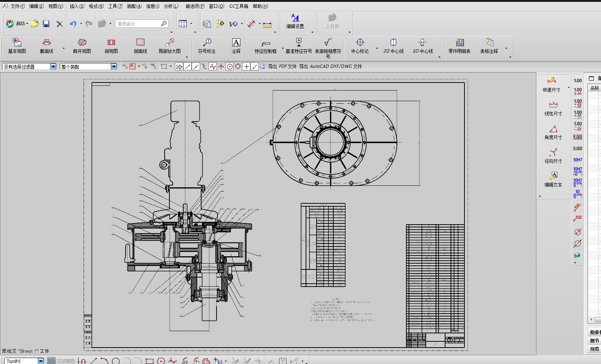Open the GC工具箱 menu
Viewport: 601px width, 364px height.
[238, 6]
